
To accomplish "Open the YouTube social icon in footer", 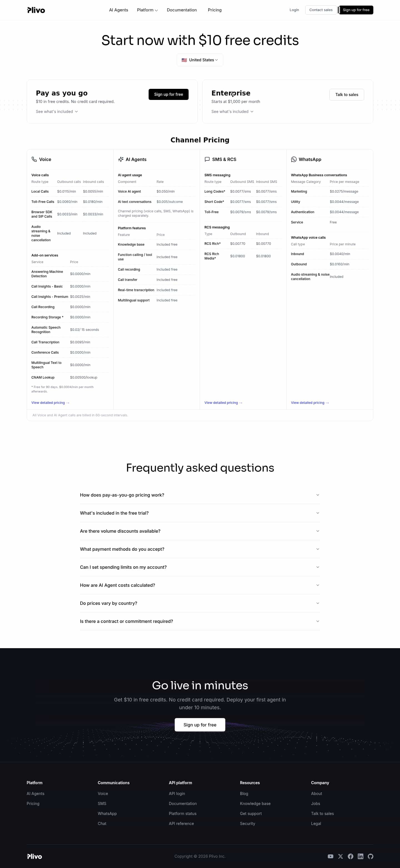I will (x=330, y=856).
